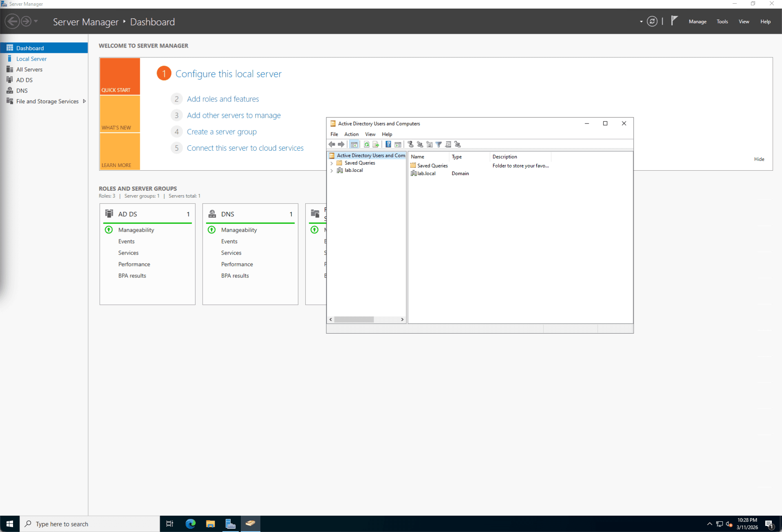This screenshot has width=782, height=532.
Task: Open Filter Options via the funnel icon
Action: [x=438, y=144]
